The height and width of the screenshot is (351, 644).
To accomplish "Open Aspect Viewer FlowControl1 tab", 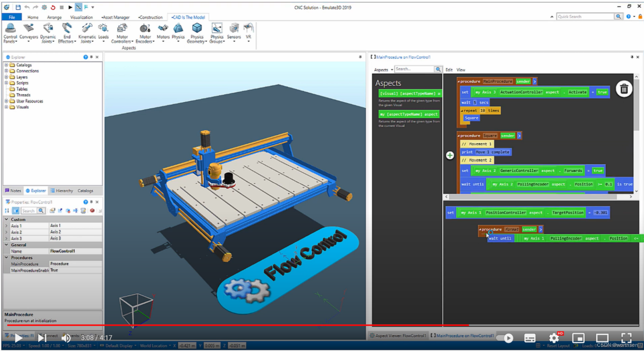I will coord(398,336).
